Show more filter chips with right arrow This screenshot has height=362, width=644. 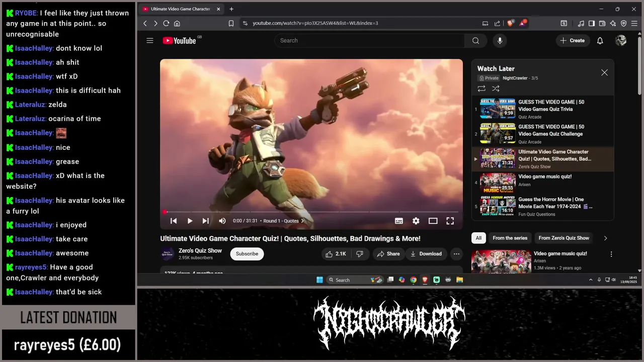[605, 238]
